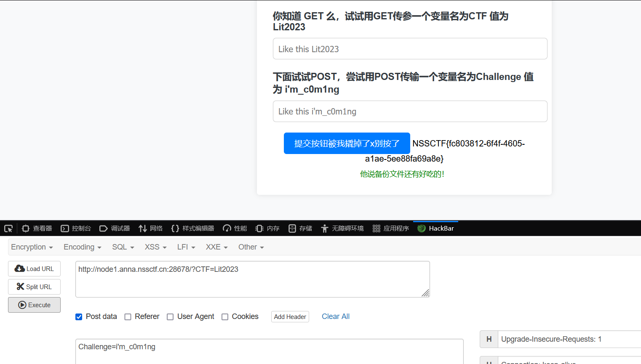Click the resize handle of URL textarea
The image size is (641, 364).
[x=425, y=293]
